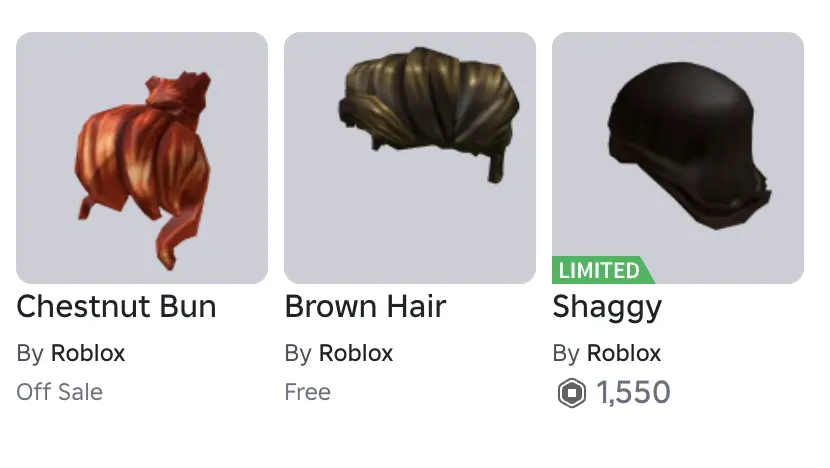Screen dimensions: 830x468
Task: Visit Roblox creator link under Chestnut Bun
Action: point(88,353)
